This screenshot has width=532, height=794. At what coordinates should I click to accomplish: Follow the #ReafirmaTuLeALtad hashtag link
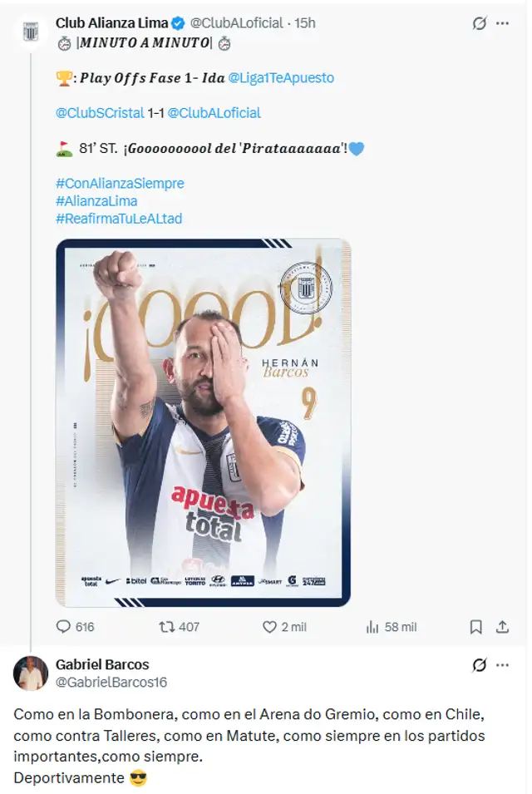[x=119, y=219]
